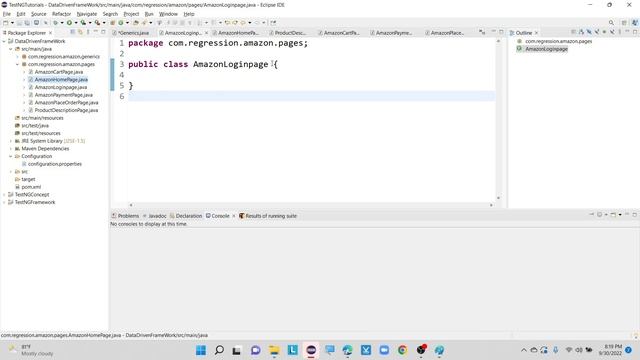
Task: Toggle Hide Non-Public members in Outline
Action: [604, 32]
